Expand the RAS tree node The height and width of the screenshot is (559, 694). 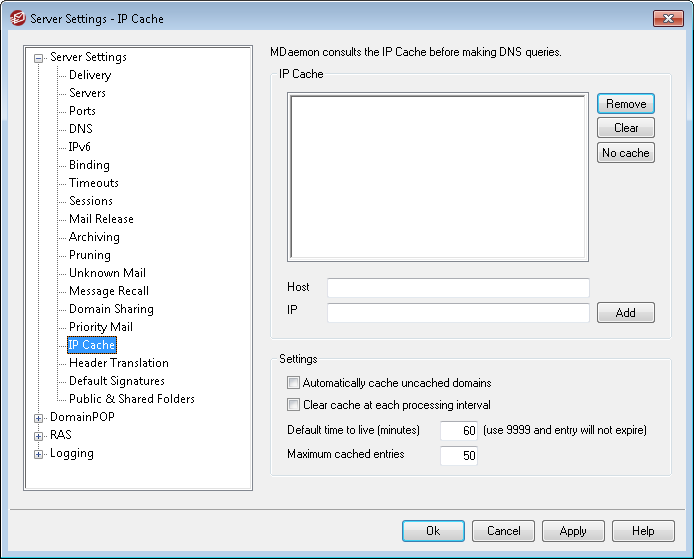tap(39, 436)
